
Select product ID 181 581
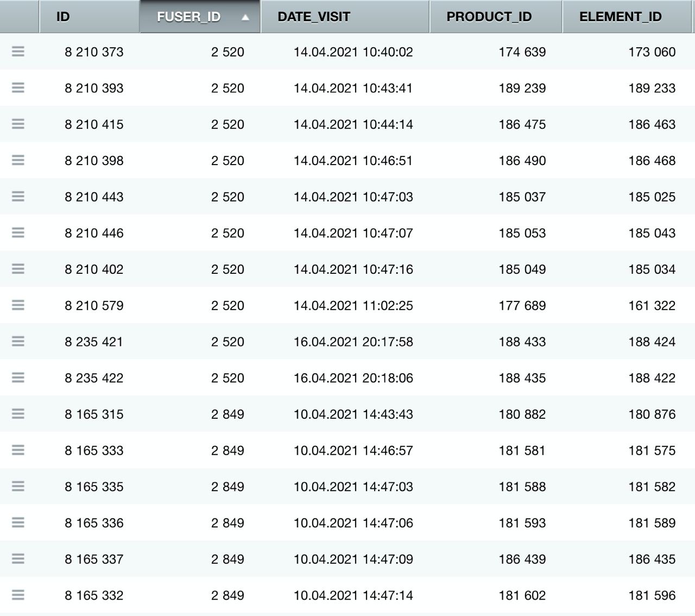click(522, 450)
